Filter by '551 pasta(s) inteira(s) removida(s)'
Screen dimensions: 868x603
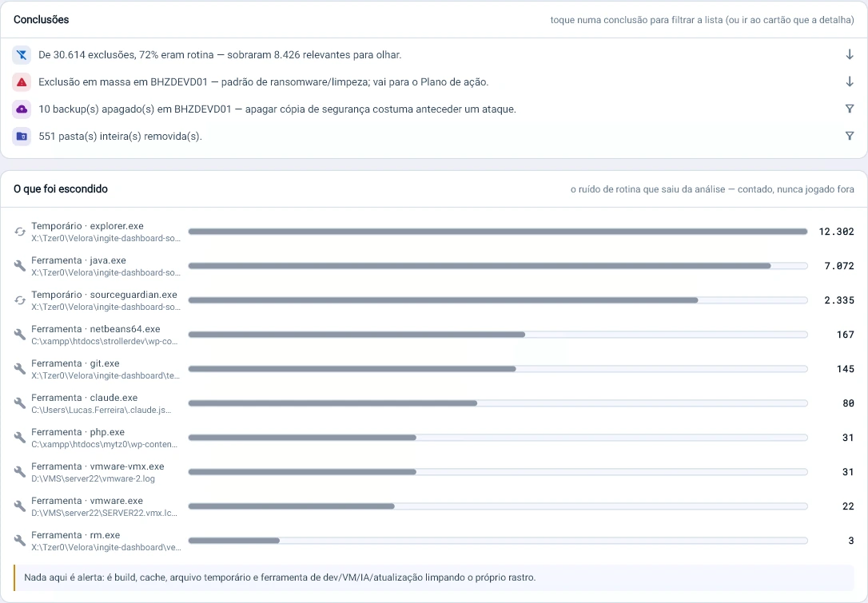pyautogui.click(x=433, y=136)
